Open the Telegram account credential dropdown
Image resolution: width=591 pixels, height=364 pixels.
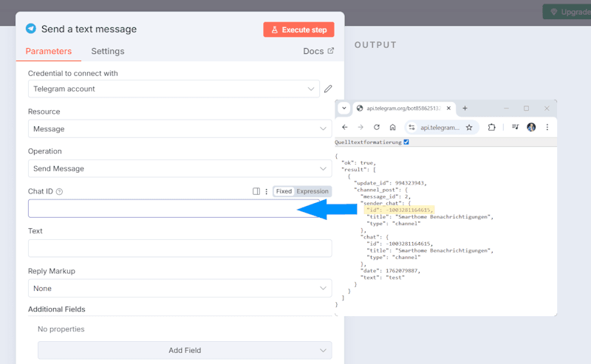(174, 89)
